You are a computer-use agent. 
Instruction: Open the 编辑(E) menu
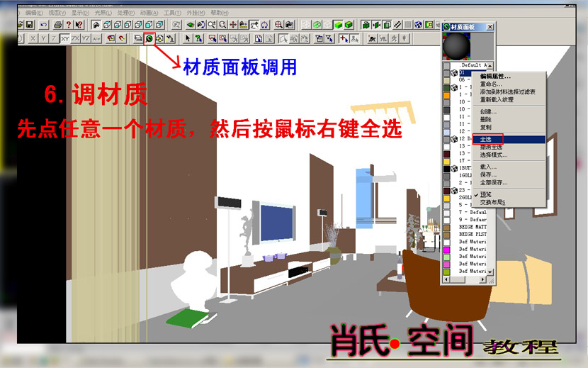pyautogui.click(x=34, y=13)
